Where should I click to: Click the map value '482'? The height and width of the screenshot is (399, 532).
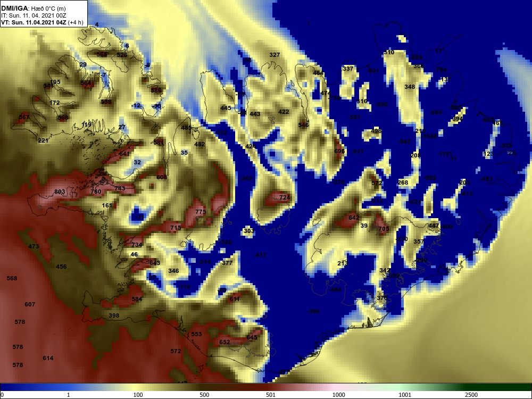[x=199, y=144]
